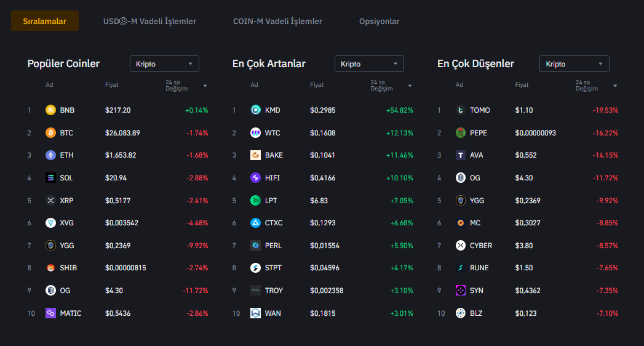Click the CYBER coin icon

pos(461,246)
